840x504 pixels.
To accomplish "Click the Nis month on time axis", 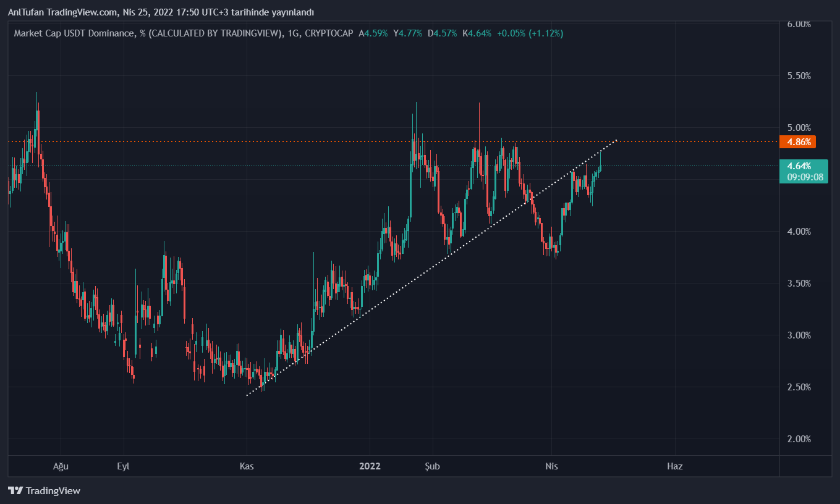I will tap(551, 466).
